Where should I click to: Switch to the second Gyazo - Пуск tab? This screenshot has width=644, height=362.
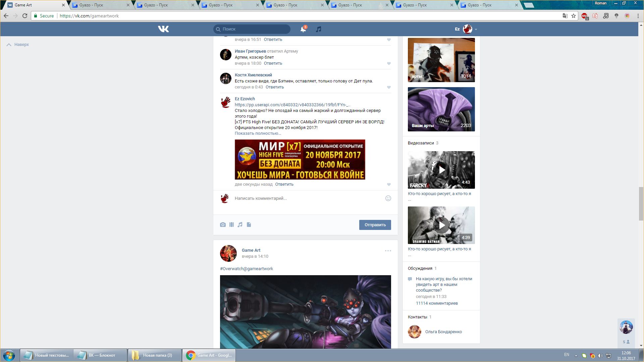(x=156, y=5)
